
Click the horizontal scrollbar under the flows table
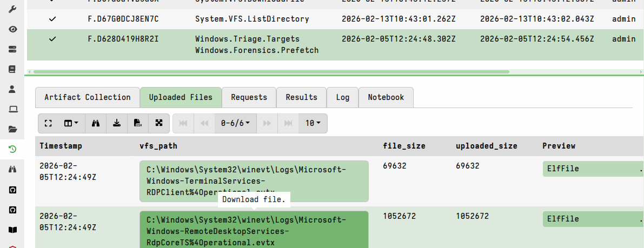click(x=270, y=71)
